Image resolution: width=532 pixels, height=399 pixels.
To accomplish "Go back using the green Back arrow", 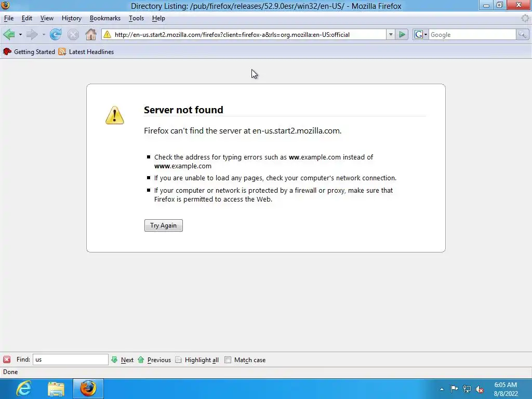I will 9,34.
